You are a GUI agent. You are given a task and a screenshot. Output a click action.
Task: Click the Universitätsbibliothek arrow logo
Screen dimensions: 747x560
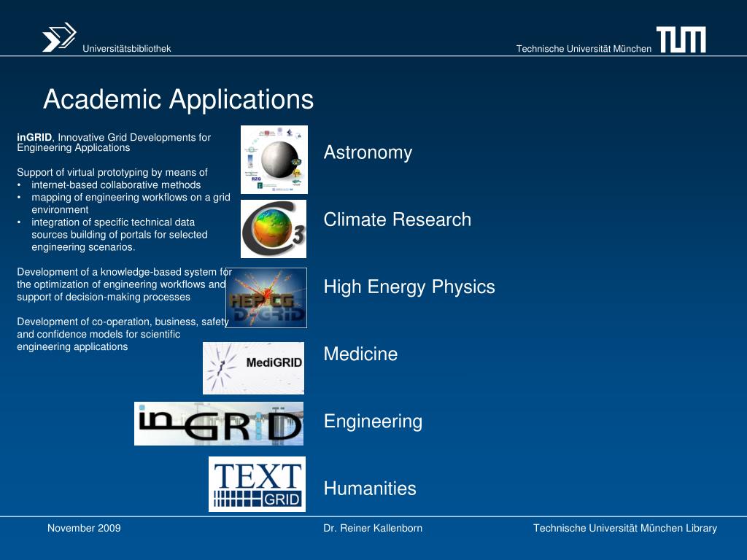pos(60,37)
